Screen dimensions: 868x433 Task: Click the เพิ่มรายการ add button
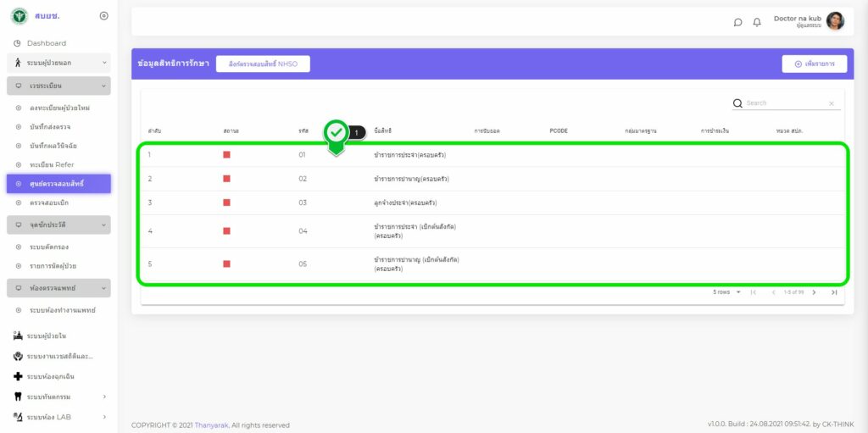[814, 64]
